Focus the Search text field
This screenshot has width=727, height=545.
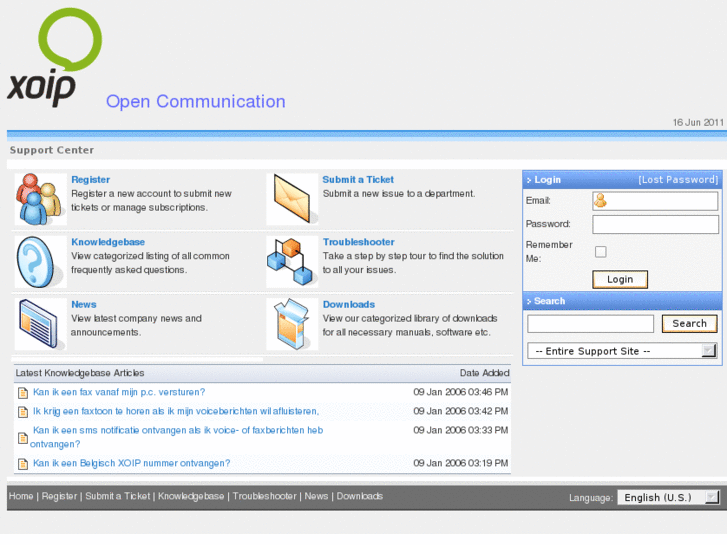590,324
